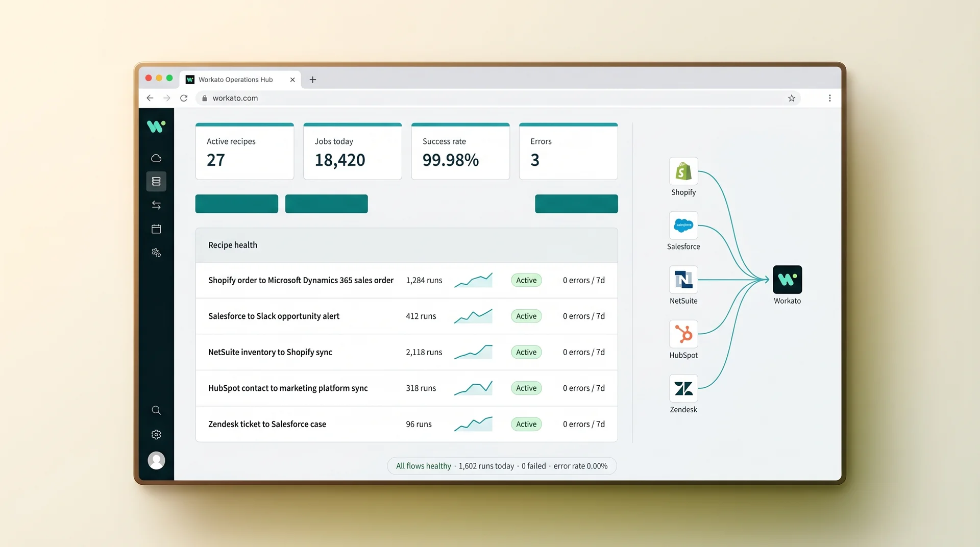
Task: Click "412 runs" in the Salesforce row
Action: pos(421,316)
